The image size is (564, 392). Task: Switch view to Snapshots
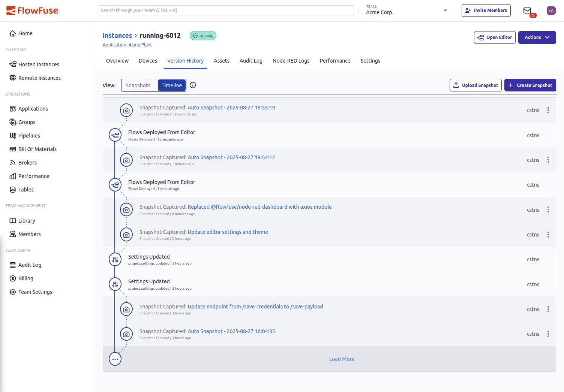pos(138,85)
